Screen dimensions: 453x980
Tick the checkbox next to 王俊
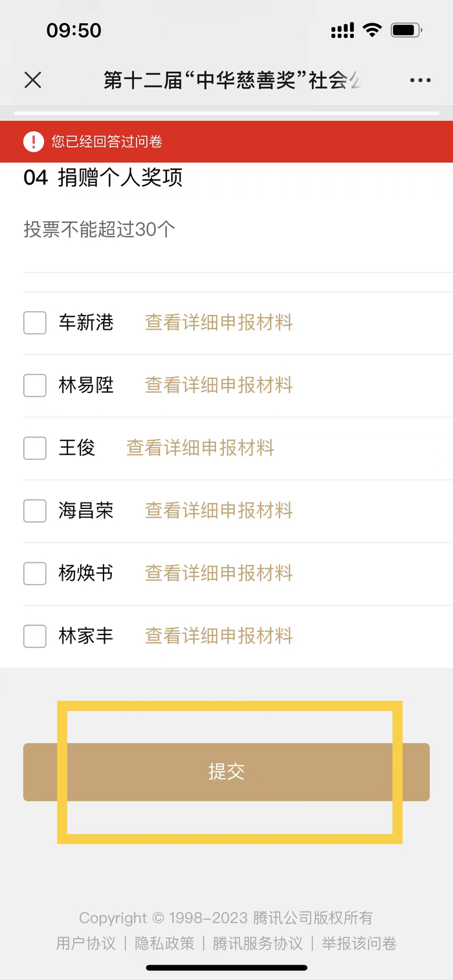pyautogui.click(x=35, y=448)
